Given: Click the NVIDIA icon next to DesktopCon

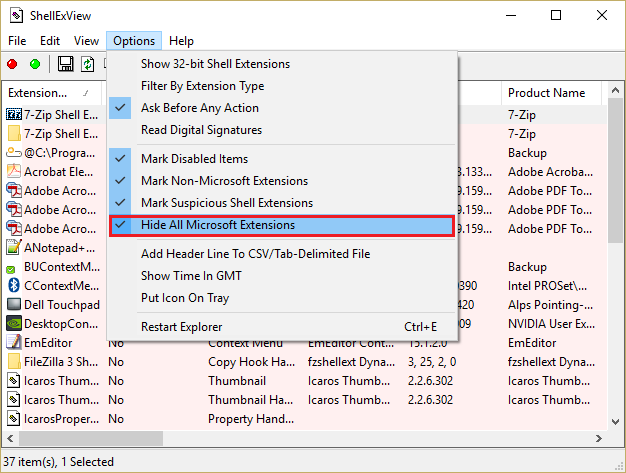Looking at the screenshot, I should 13,323.
